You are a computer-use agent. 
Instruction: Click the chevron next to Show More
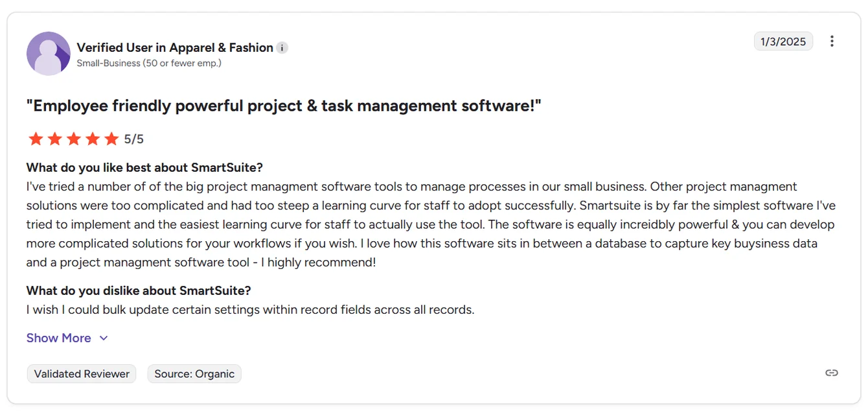[x=104, y=338]
